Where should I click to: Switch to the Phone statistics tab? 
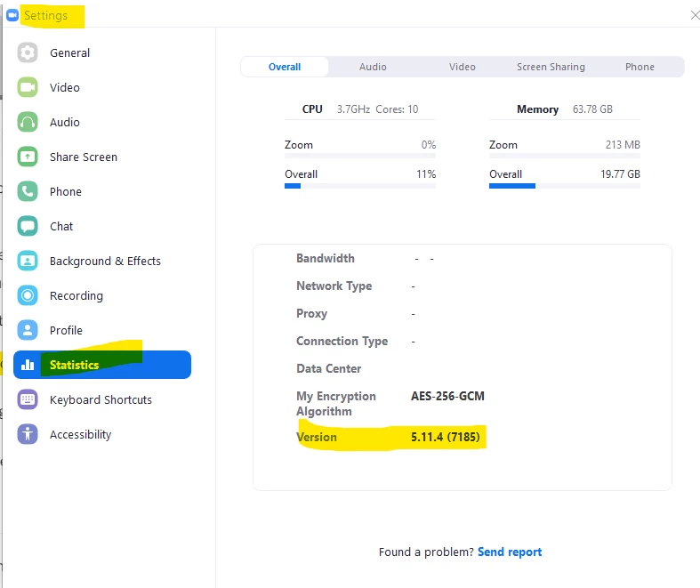[x=640, y=67]
